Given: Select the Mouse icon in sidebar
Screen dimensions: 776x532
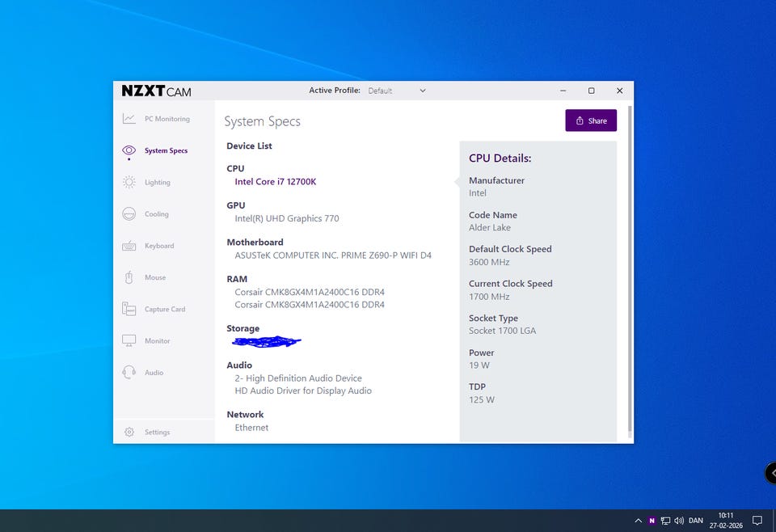Looking at the screenshot, I should tap(129, 277).
